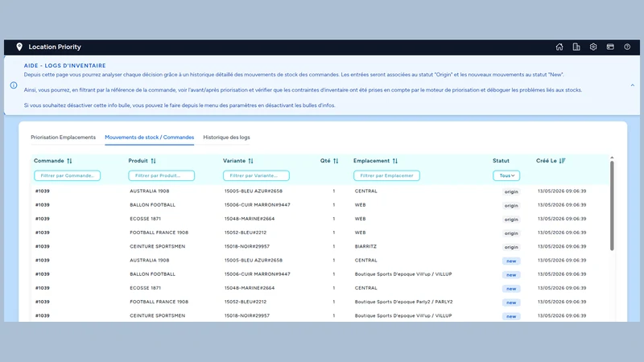Click 'Boutique Sports D'epoque Parly2 / PARLY2' cell
This screenshot has height=362, width=644.
point(404,302)
